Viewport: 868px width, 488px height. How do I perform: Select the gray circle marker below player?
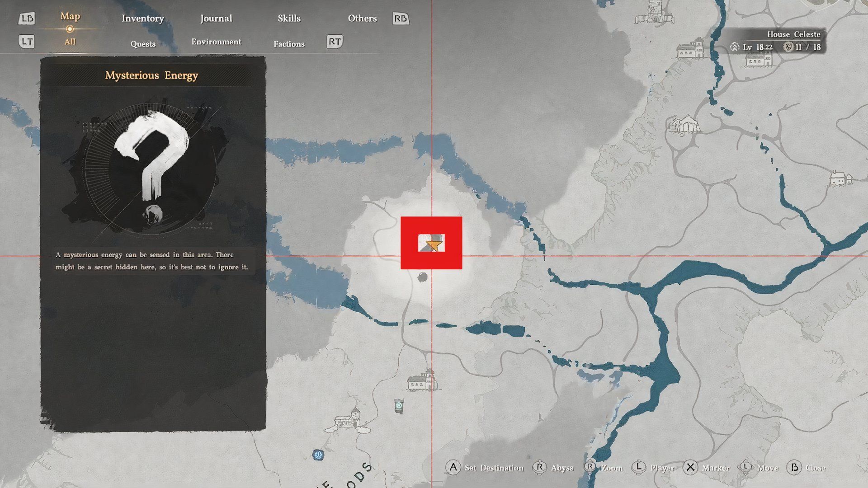point(422,277)
